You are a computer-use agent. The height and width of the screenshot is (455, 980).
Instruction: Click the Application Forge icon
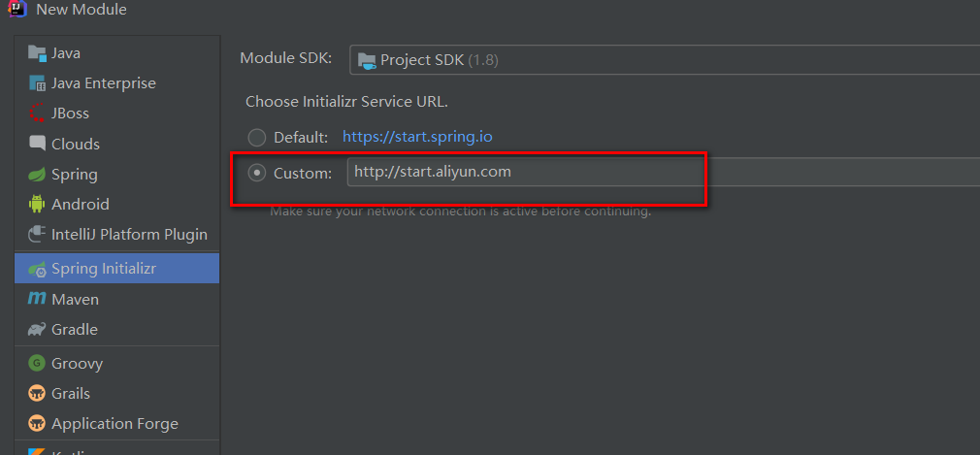[38, 424]
